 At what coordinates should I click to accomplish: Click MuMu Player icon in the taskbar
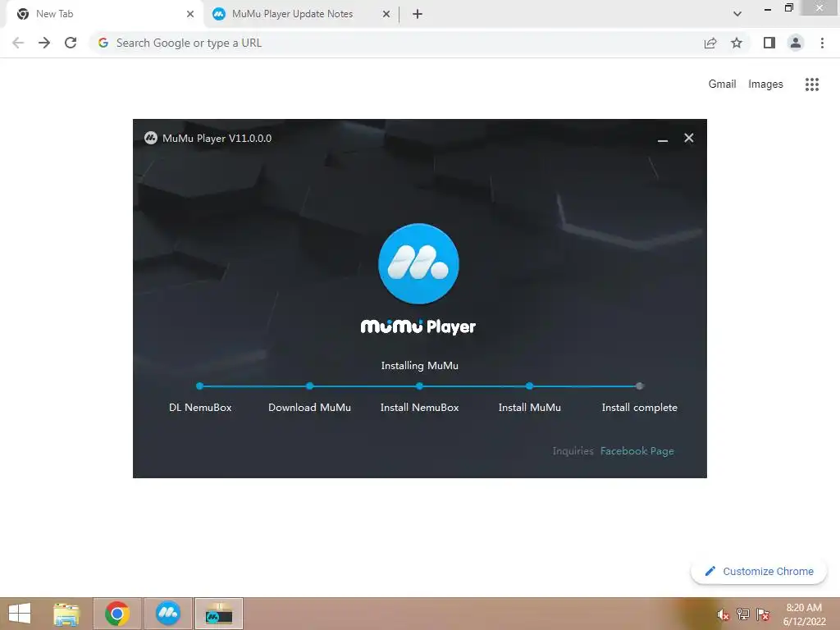point(168,614)
